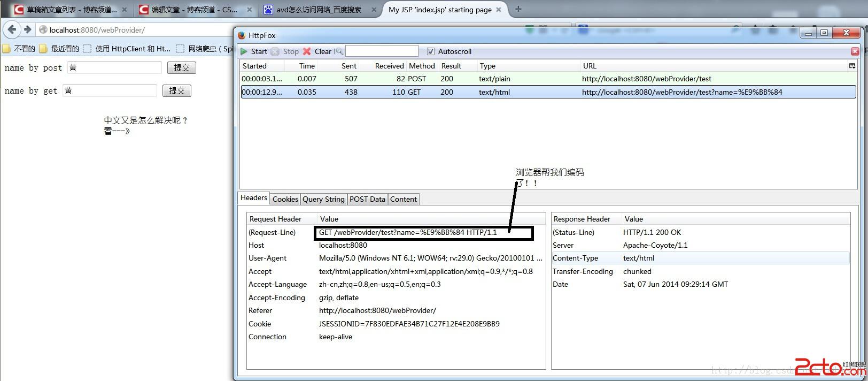
Task: Switch to the Cookies tab
Action: (285, 199)
